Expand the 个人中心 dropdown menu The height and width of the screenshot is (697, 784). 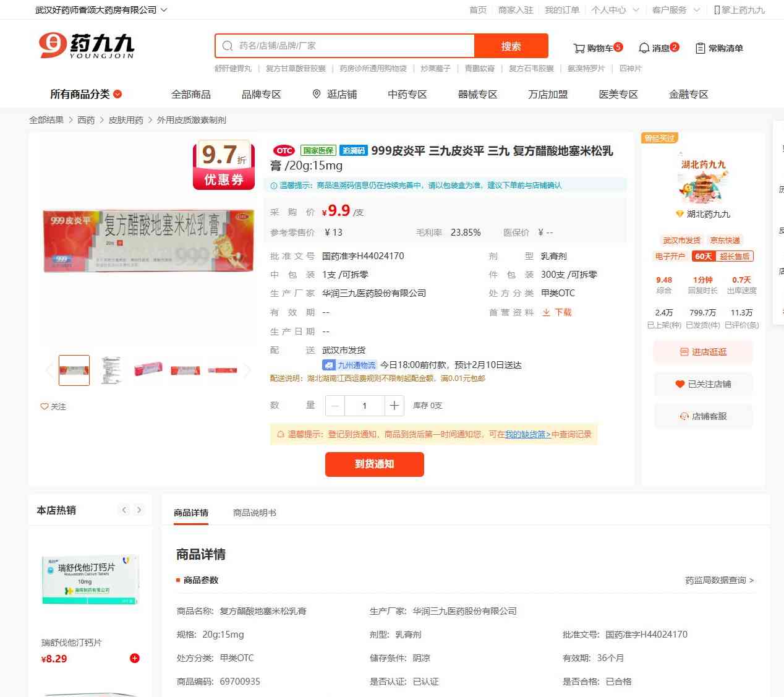tap(615, 10)
